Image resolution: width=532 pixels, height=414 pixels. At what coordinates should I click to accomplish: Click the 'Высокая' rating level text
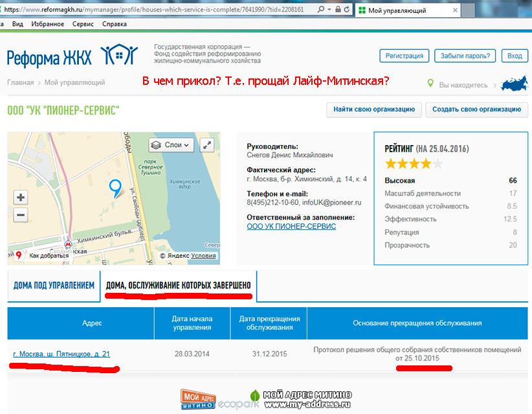400,181
